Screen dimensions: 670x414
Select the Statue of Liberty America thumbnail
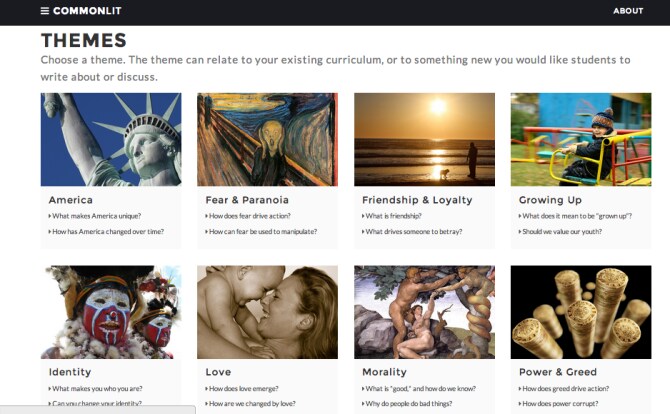pyautogui.click(x=111, y=139)
